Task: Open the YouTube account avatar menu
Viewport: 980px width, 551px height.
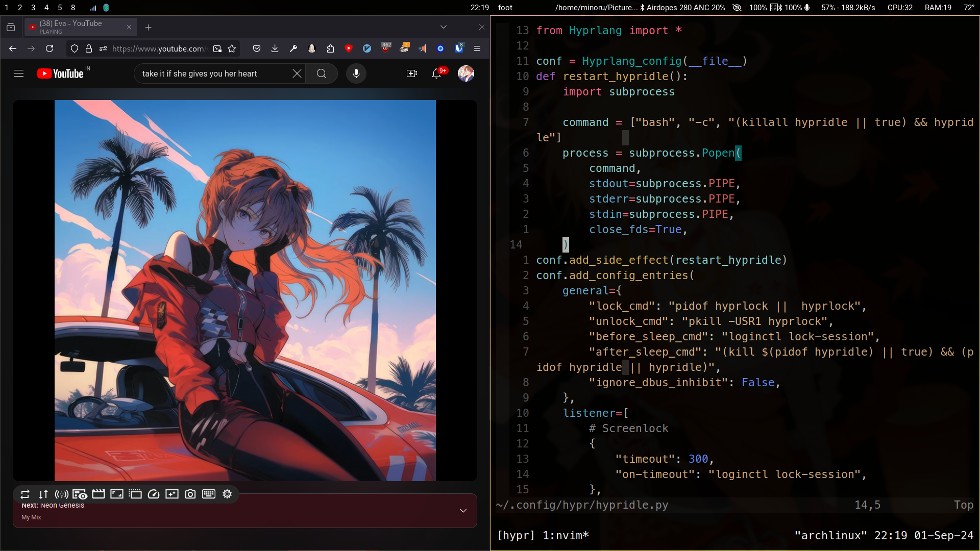Action: (466, 73)
